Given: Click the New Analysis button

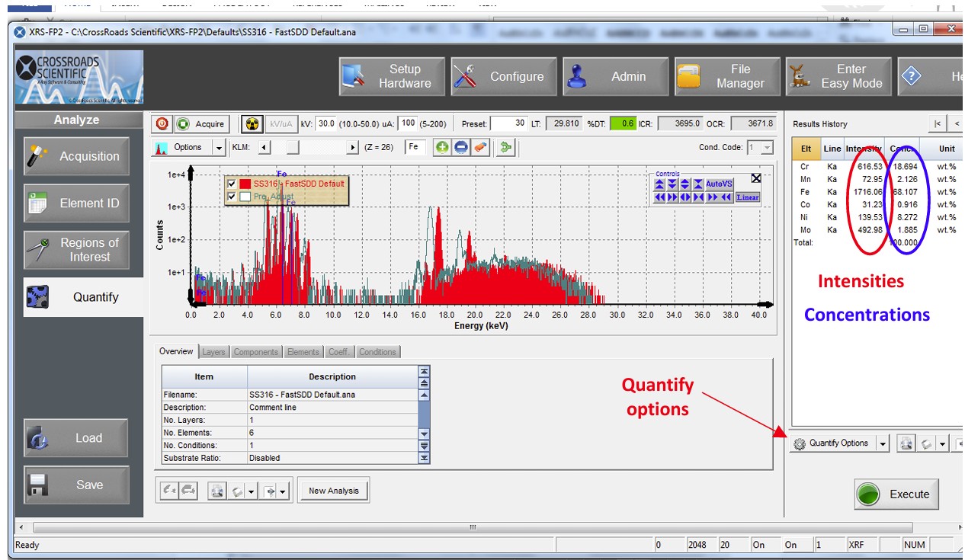Looking at the screenshot, I should pyautogui.click(x=333, y=491).
